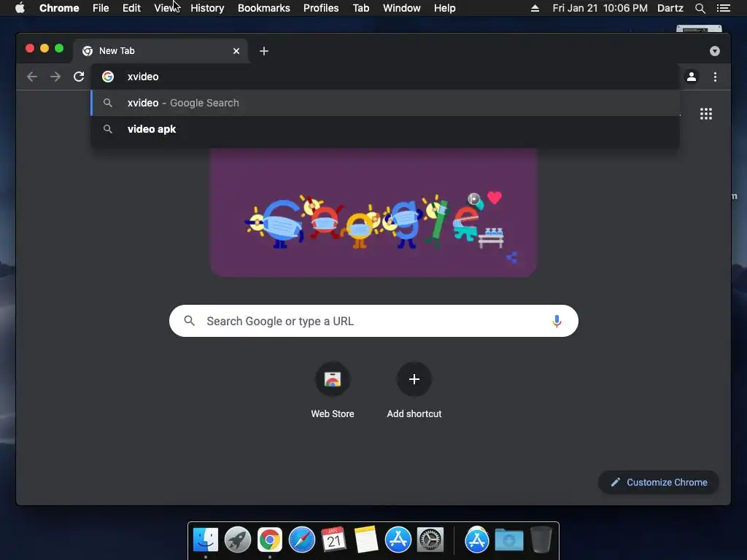Click the Google icon in the address bar
Image resolution: width=747 pixels, height=560 pixels.
[108, 77]
